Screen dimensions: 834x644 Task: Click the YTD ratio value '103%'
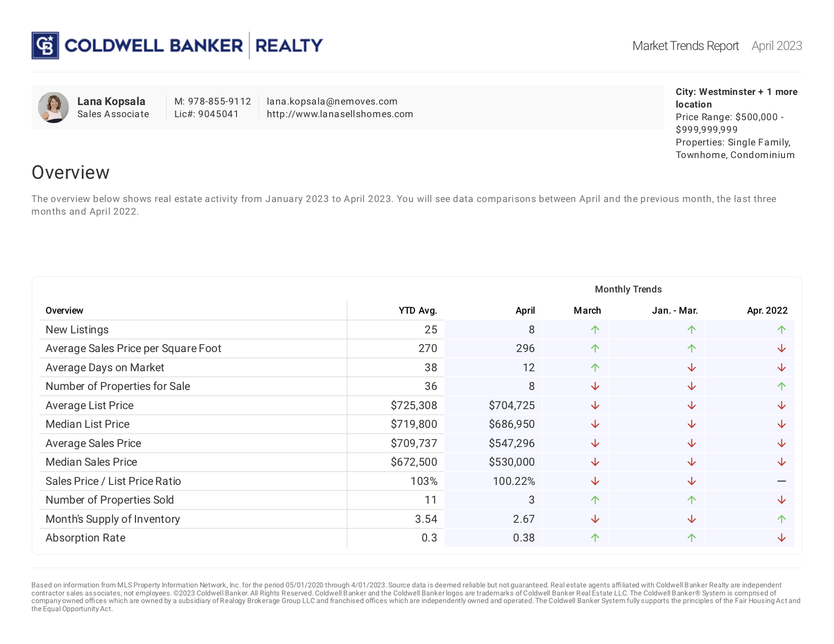tap(424, 481)
